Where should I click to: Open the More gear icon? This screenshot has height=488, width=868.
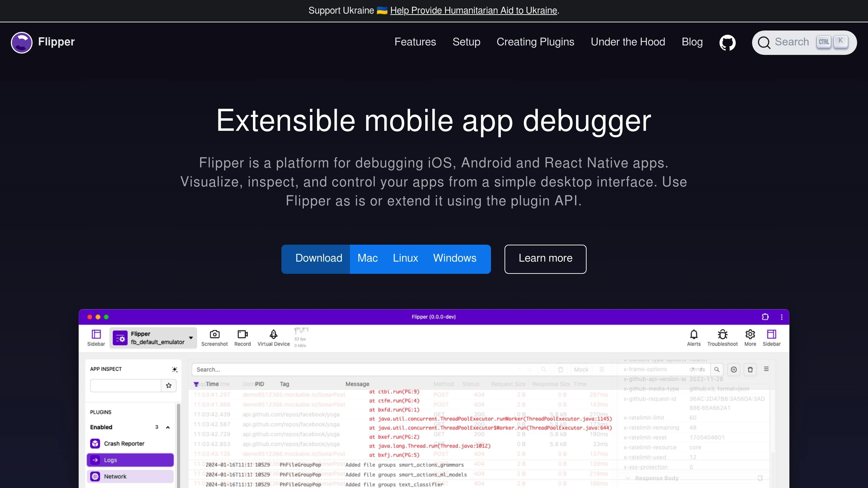point(750,334)
